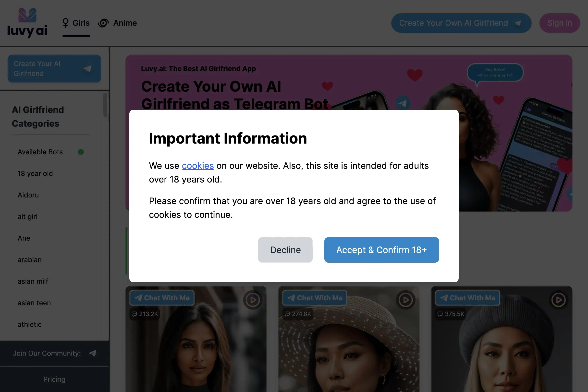Click the chat bubble icon showing 274.8K
The width and height of the screenshot is (588, 392).
pos(287,314)
